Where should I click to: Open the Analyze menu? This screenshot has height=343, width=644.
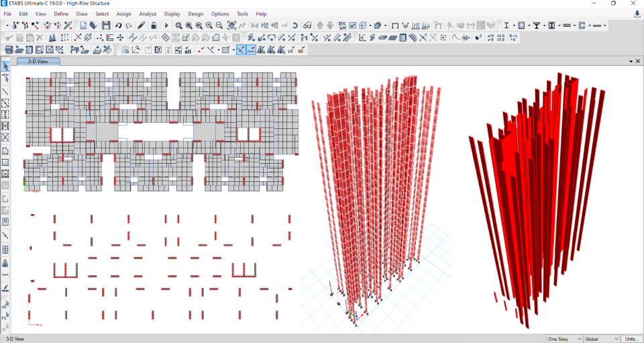[148, 13]
